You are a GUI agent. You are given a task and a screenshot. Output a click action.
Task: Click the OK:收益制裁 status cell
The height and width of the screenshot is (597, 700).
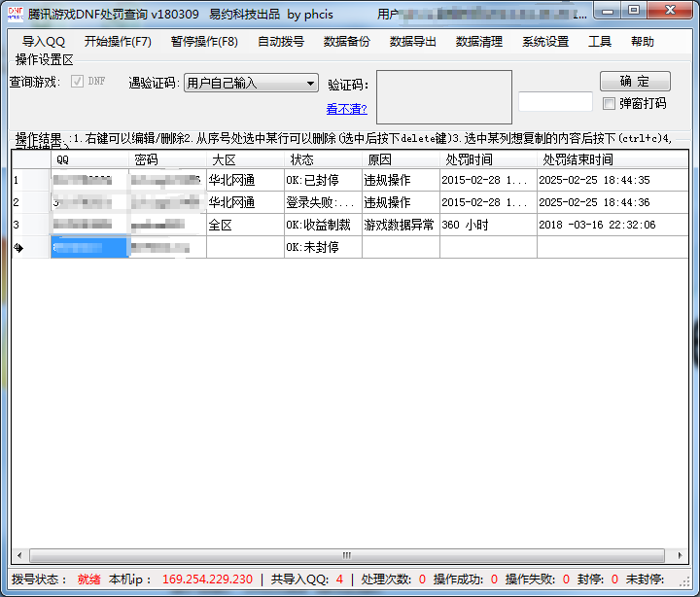(323, 225)
